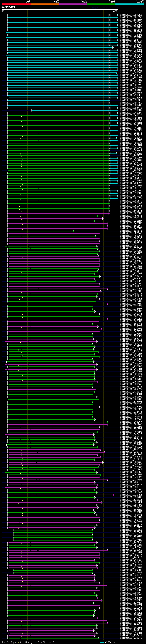146x644 pixels.
Task: Select hit label UniRef100_Q42908
Action: tap(131, 22)
